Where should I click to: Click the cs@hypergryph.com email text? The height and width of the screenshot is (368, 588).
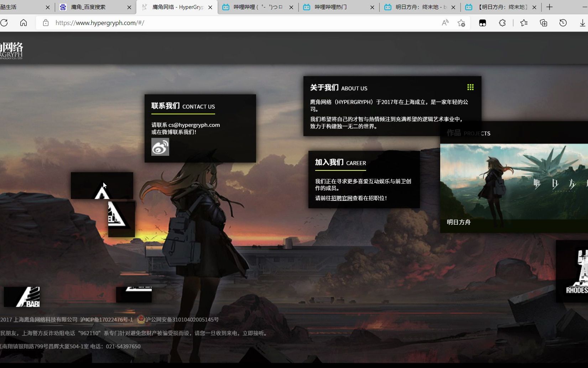tap(194, 125)
